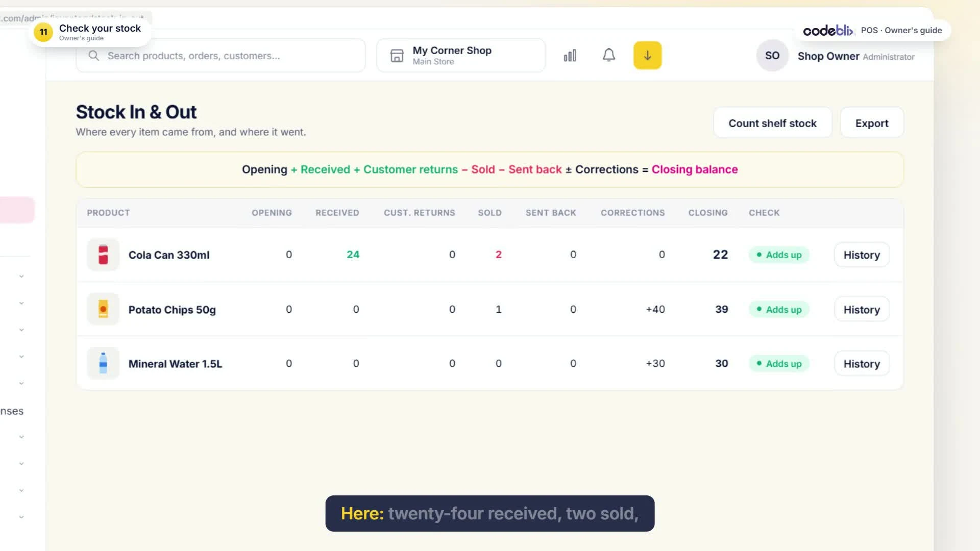Viewport: 980px width, 551px height.
Task: Select the Mineral Water 1.5L product name
Action: [175, 364]
